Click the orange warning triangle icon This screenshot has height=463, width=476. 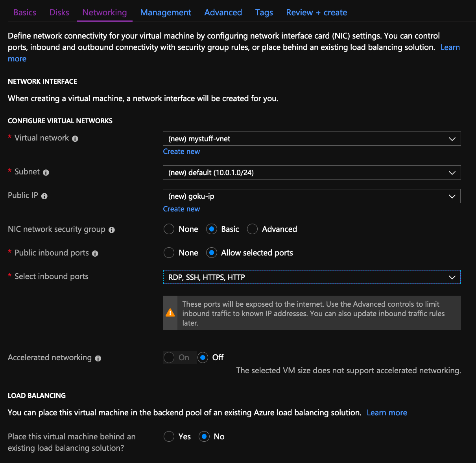170,313
